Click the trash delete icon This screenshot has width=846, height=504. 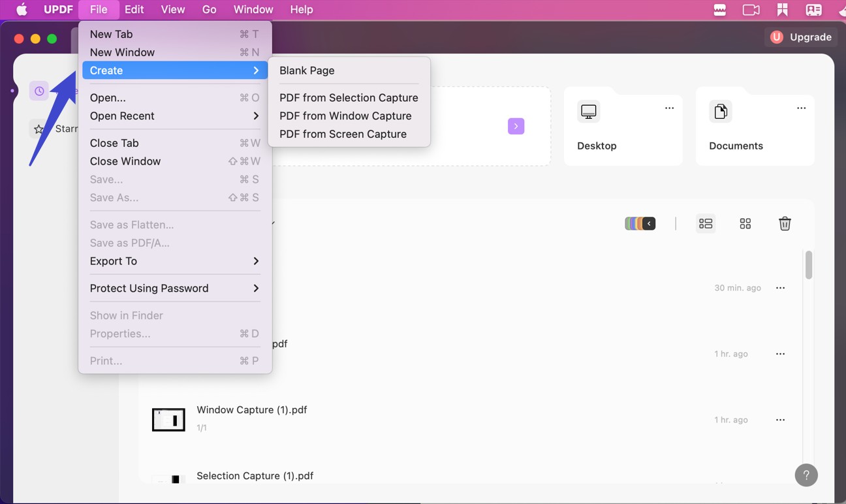tap(785, 224)
